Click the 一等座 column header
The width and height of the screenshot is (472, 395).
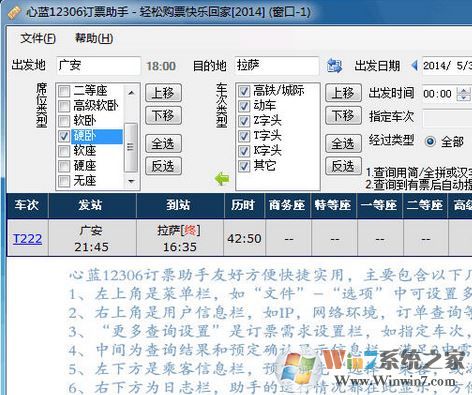coord(379,205)
